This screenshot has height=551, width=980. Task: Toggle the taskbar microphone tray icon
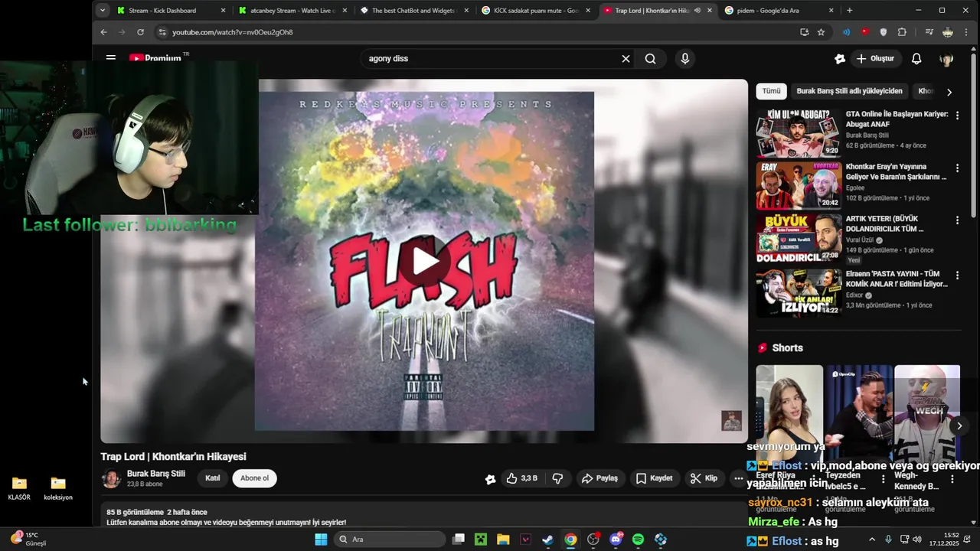pos(888,540)
